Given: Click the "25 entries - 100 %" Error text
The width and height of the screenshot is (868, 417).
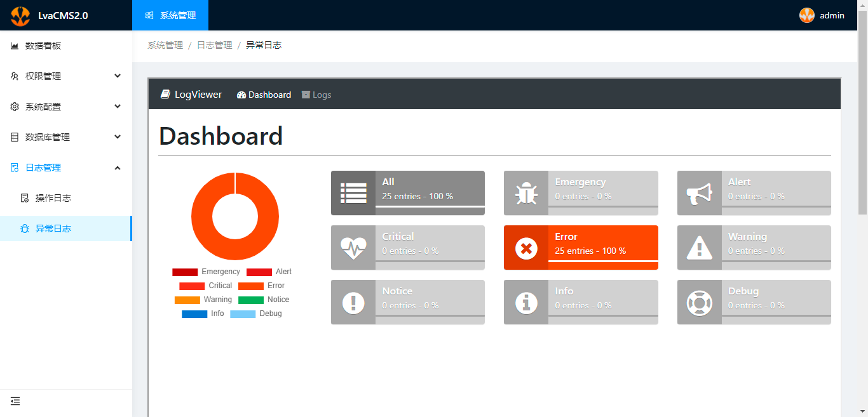Looking at the screenshot, I should 590,251.
